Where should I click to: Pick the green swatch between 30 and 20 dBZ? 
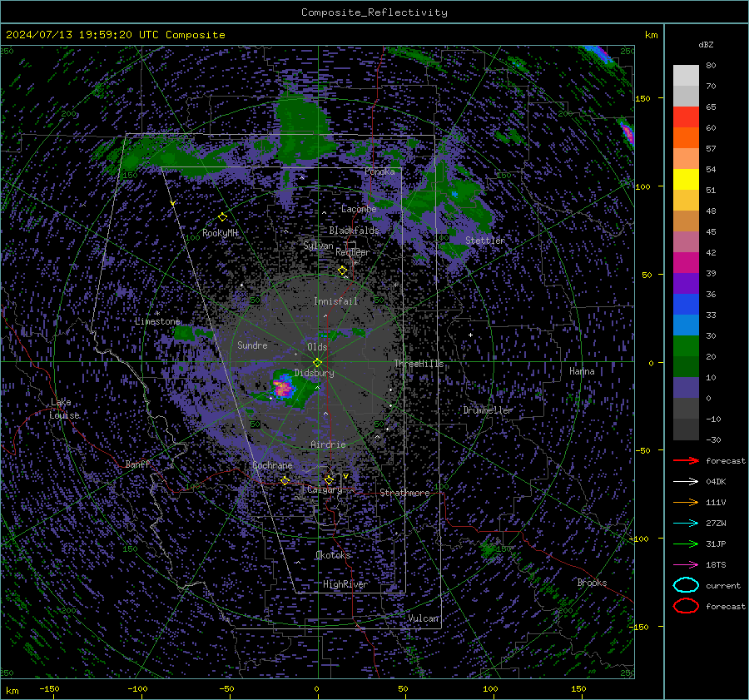[686, 346]
